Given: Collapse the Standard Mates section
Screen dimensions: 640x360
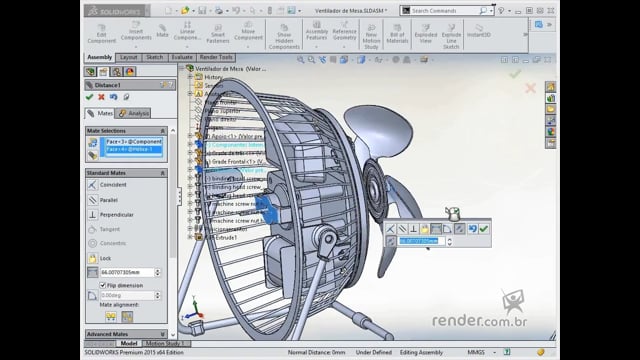Looking at the screenshot, I should [162, 173].
